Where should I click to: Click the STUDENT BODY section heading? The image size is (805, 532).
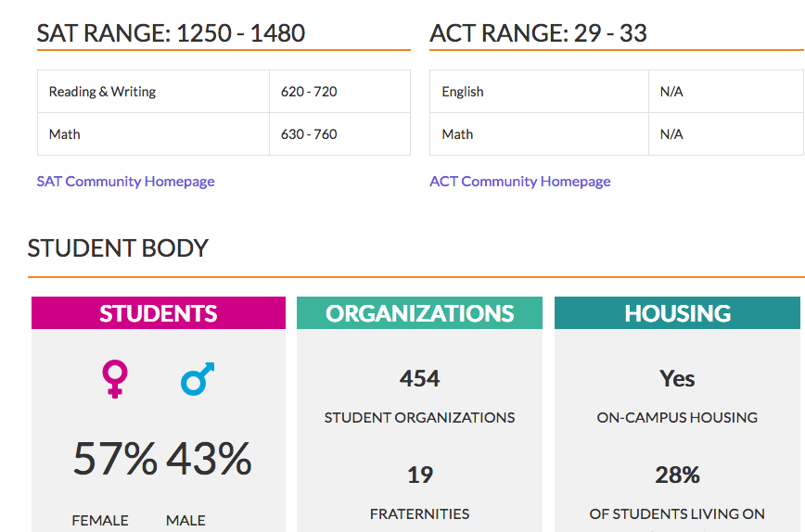118,247
